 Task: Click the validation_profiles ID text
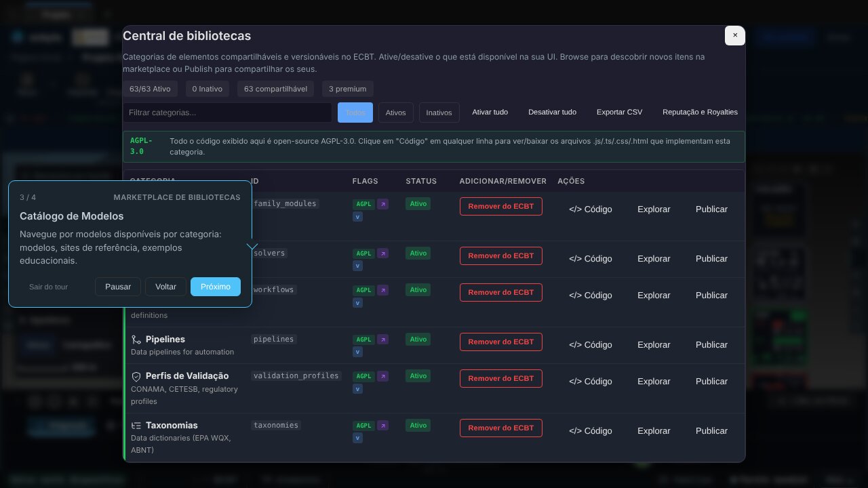(x=296, y=376)
